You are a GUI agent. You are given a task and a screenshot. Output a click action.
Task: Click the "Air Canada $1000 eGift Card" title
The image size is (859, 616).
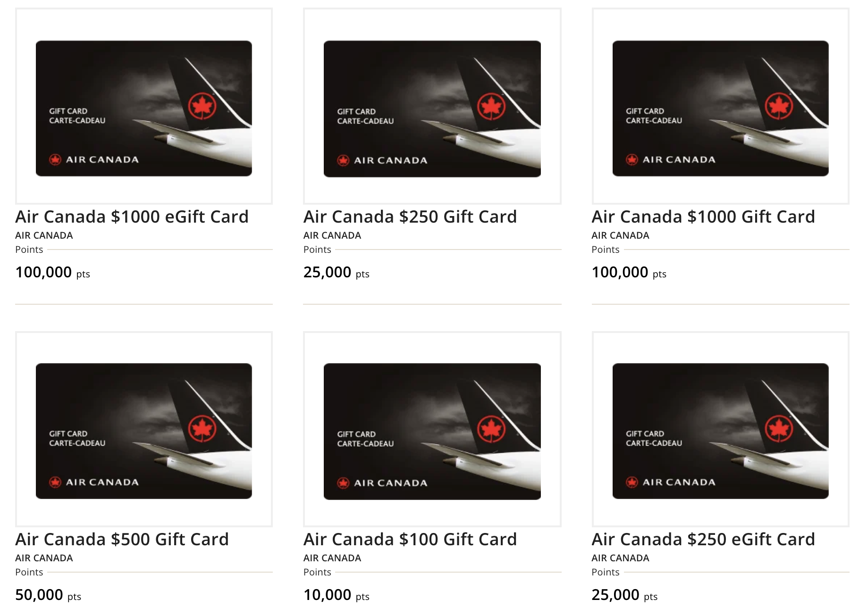(132, 217)
